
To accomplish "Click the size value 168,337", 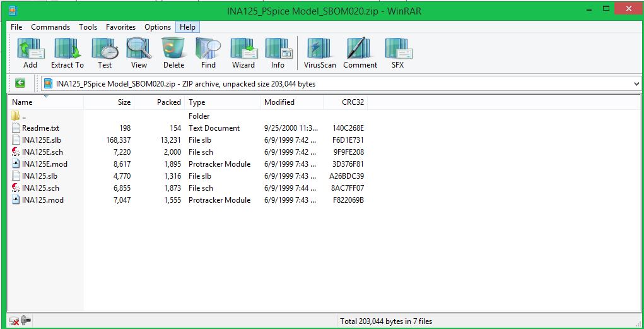I will (119, 140).
